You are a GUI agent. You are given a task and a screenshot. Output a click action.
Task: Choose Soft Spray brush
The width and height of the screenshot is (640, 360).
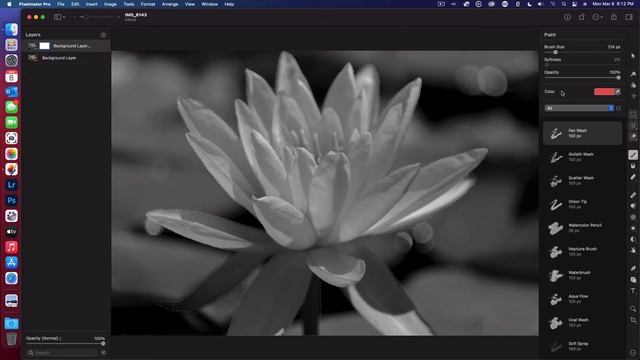582,346
